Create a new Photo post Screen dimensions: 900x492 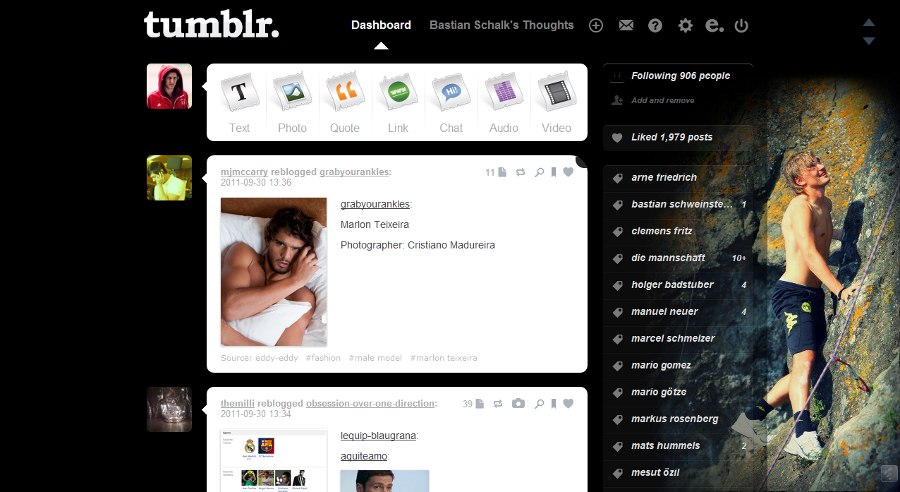[292, 103]
